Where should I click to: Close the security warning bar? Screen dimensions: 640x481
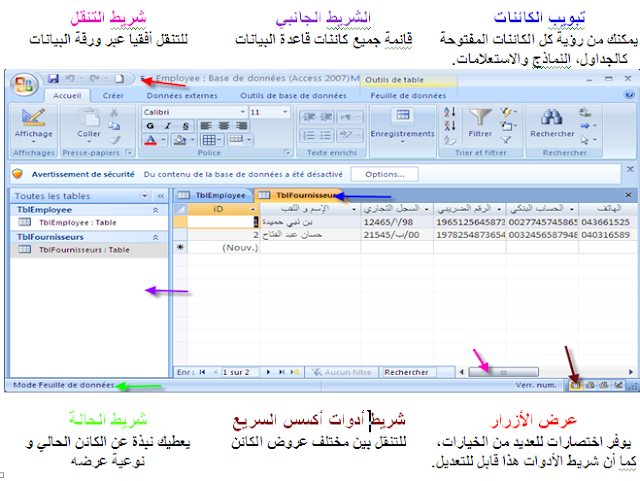click(x=630, y=169)
